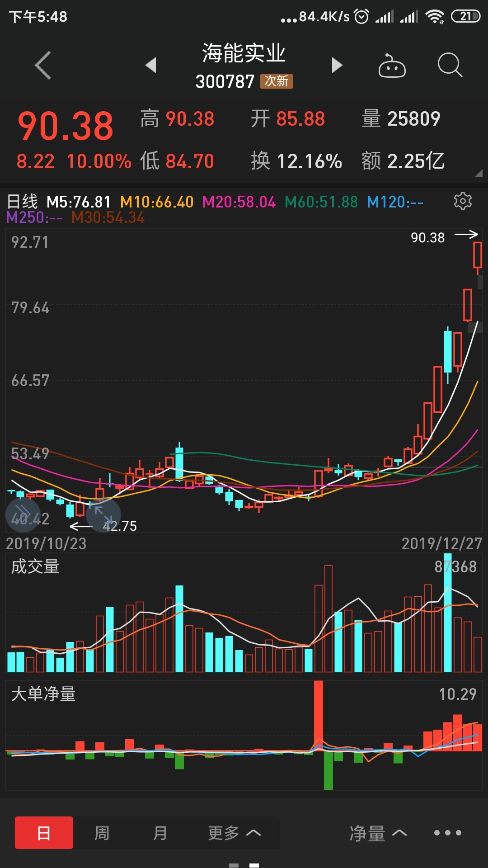Expand the 更多 period dropdown
488x868 pixels.
[234, 833]
